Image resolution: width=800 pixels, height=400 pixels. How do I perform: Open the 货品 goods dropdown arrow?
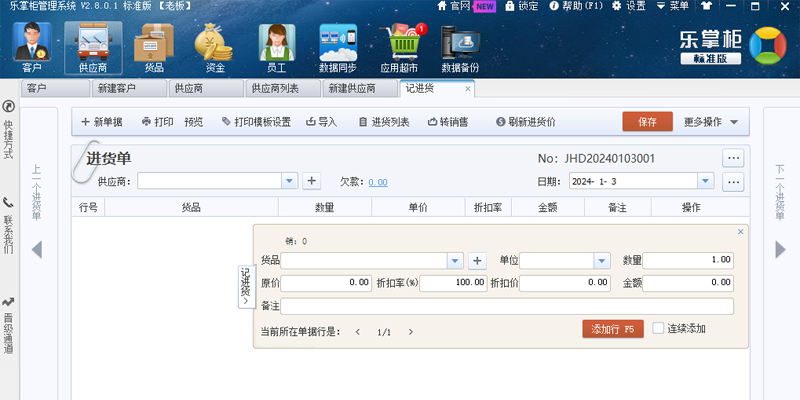pos(455,261)
